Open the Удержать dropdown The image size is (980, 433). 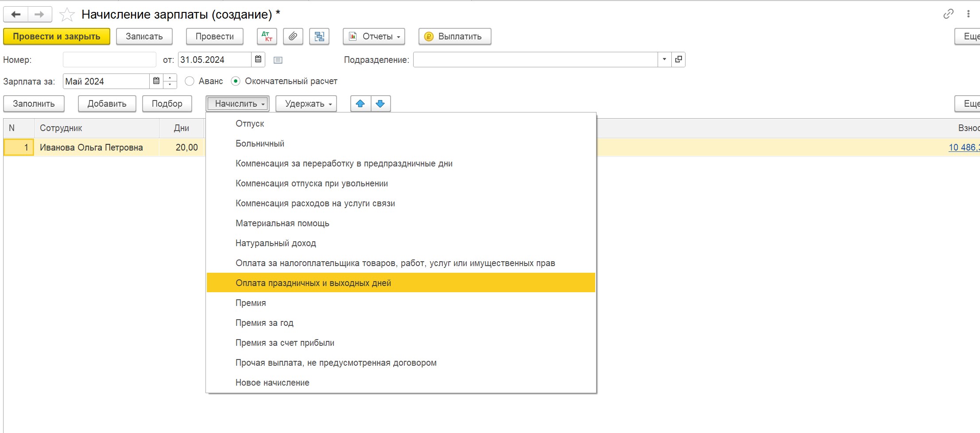tap(306, 104)
